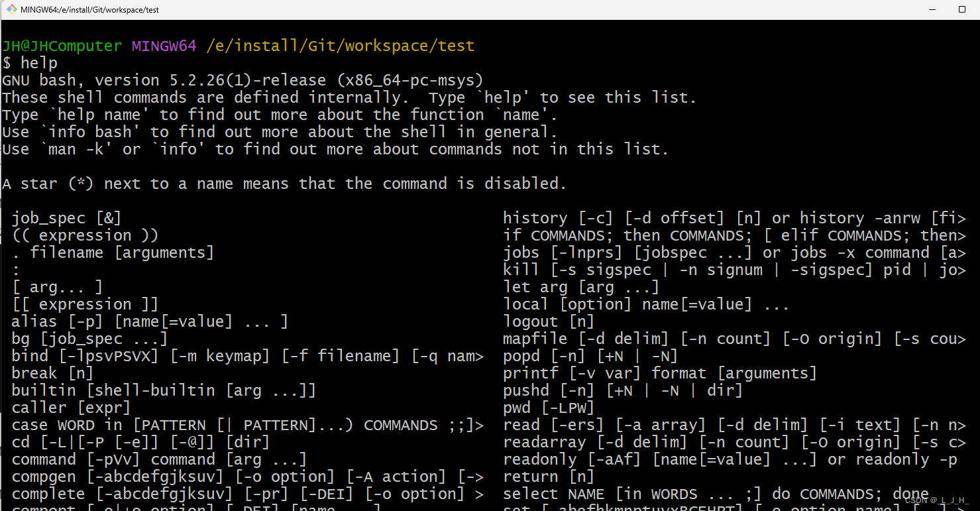This screenshot has height=511, width=980.
Task: Click the 'readarray [-d delim]' entry
Action: click(734, 442)
